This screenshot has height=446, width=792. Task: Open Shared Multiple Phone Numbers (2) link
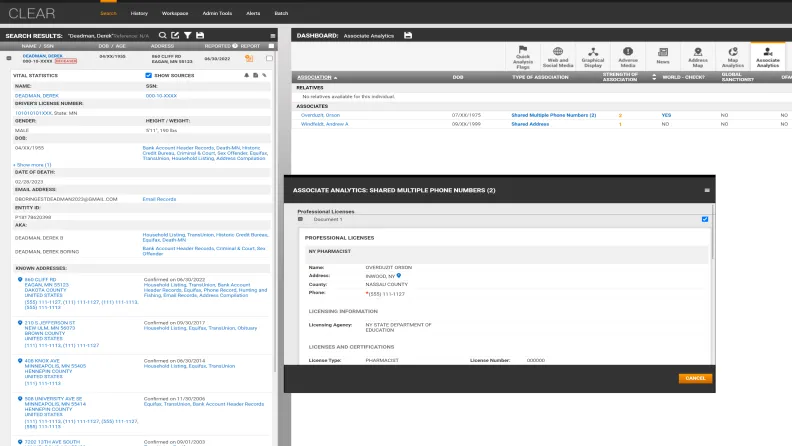553,115
